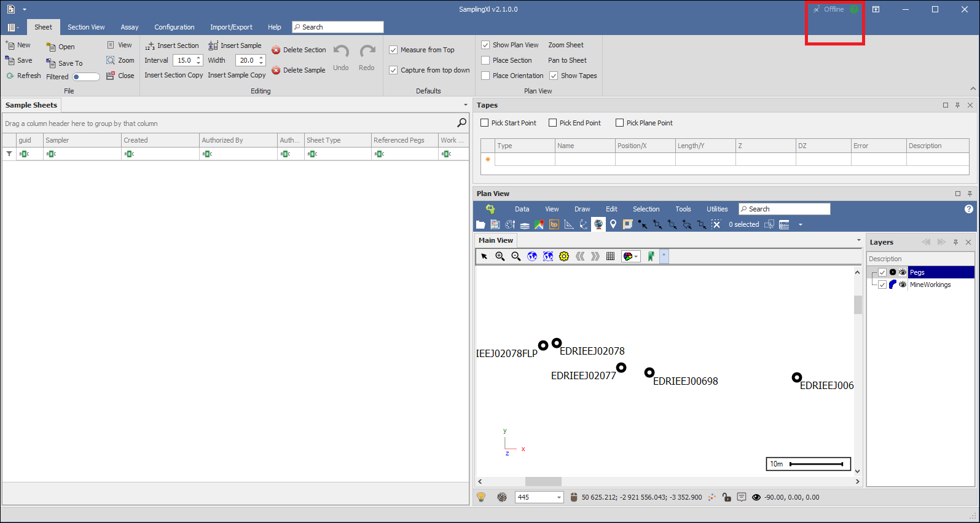Click the clear selection X icon
Viewport: 980px width, 523px height.
point(716,225)
